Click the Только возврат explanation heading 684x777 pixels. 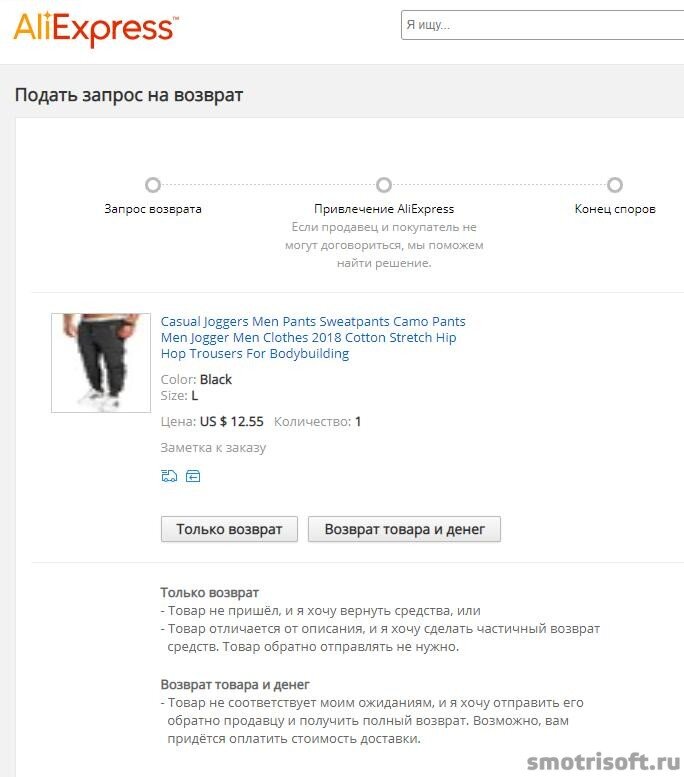tap(210, 593)
